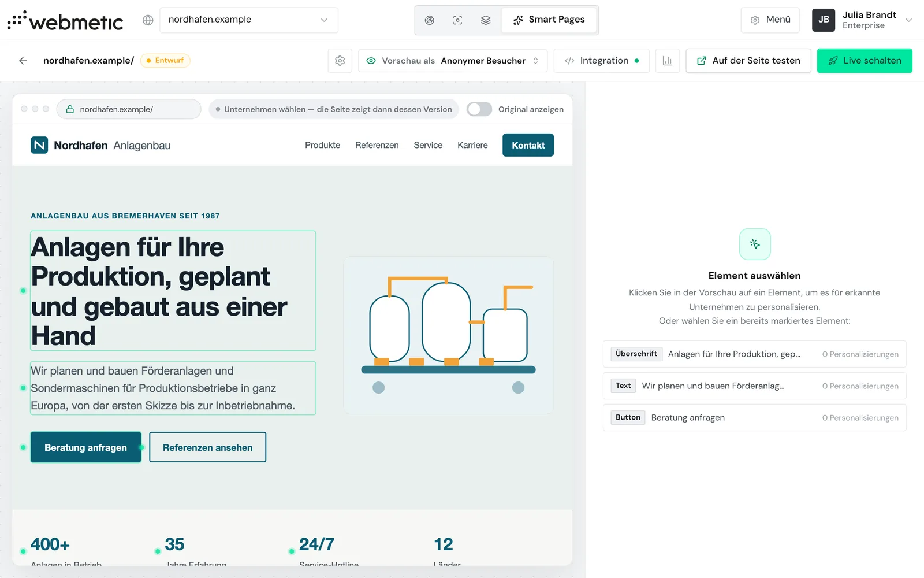Open the nordhafen.example domain dropdown
The image size is (924, 578).
click(249, 20)
